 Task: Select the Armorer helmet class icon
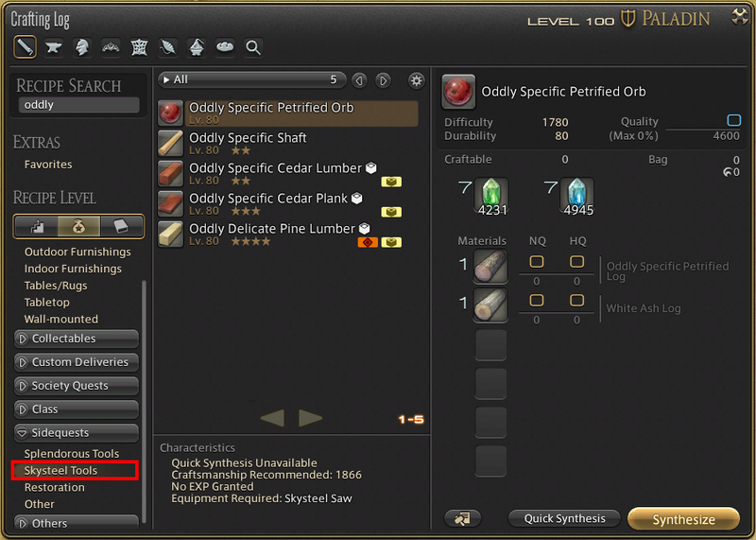(x=82, y=47)
